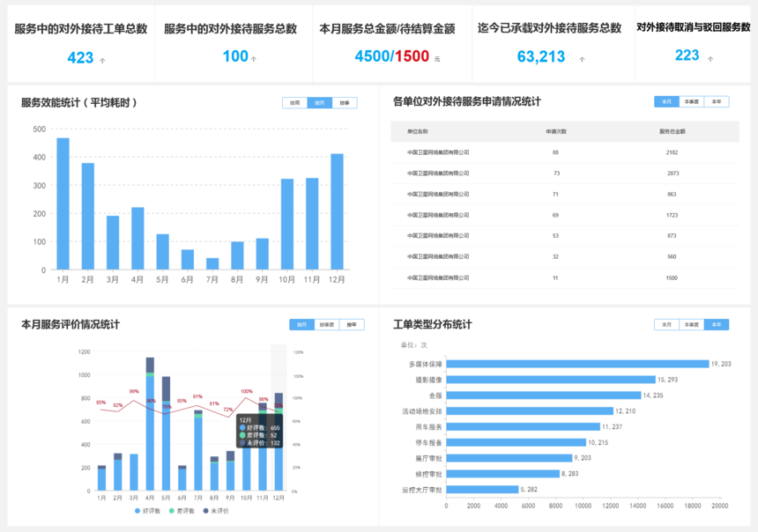
Task: Click the 用车服务 bar labeled 11,237
Action: tap(523, 426)
